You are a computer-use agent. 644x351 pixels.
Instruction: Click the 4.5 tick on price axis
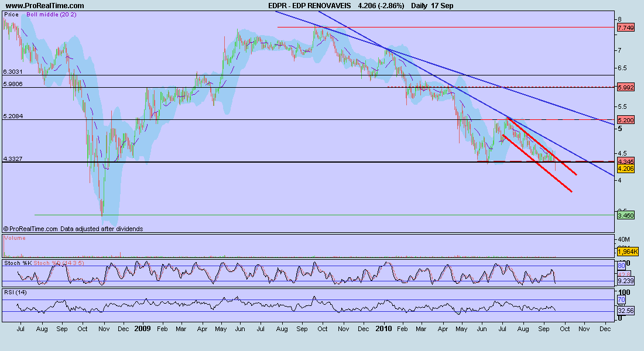click(x=622, y=153)
